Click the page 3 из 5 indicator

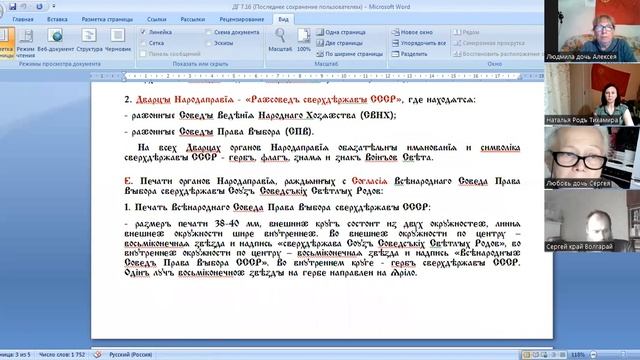point(15,355)
